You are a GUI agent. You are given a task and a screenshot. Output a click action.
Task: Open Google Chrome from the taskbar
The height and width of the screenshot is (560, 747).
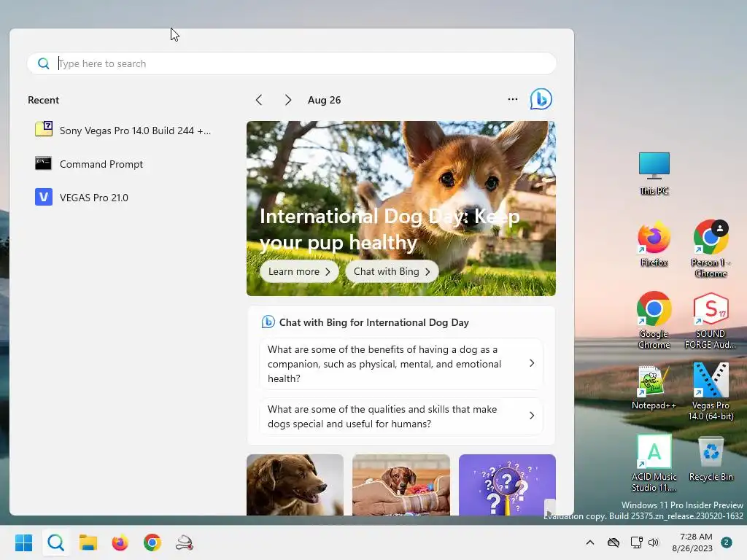[152, 542]
